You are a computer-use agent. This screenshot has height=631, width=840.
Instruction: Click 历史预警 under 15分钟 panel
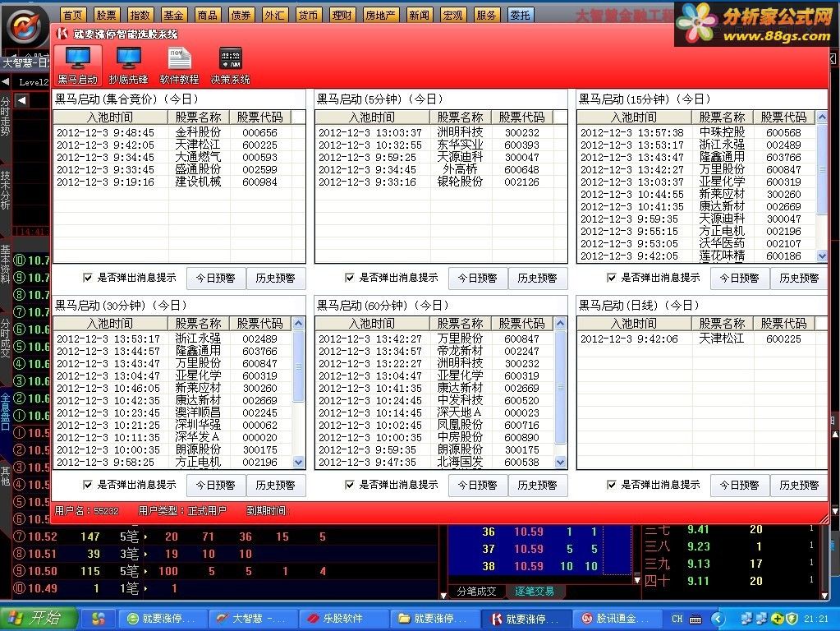tap(799, 279)
